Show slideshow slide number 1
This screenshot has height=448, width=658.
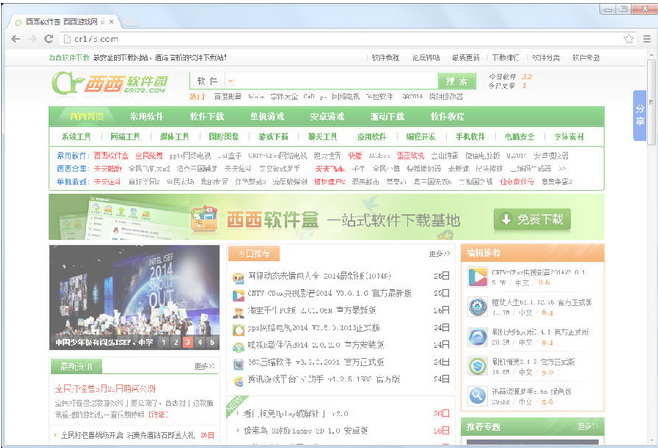click(x=164, y=342)
